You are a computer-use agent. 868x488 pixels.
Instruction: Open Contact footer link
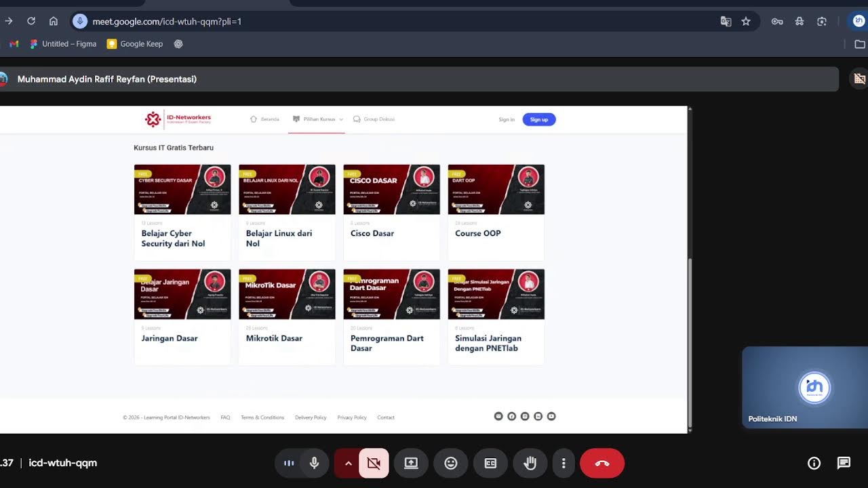[386, 418]
